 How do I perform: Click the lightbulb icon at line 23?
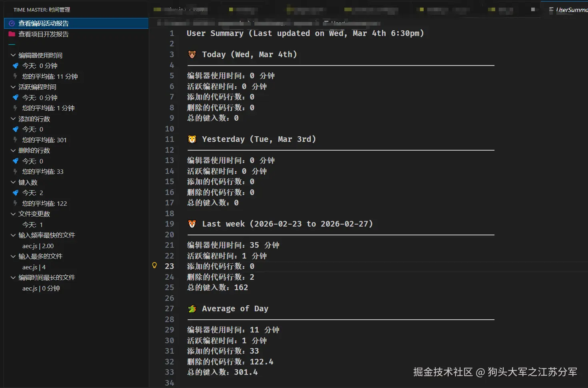[154, 265]
